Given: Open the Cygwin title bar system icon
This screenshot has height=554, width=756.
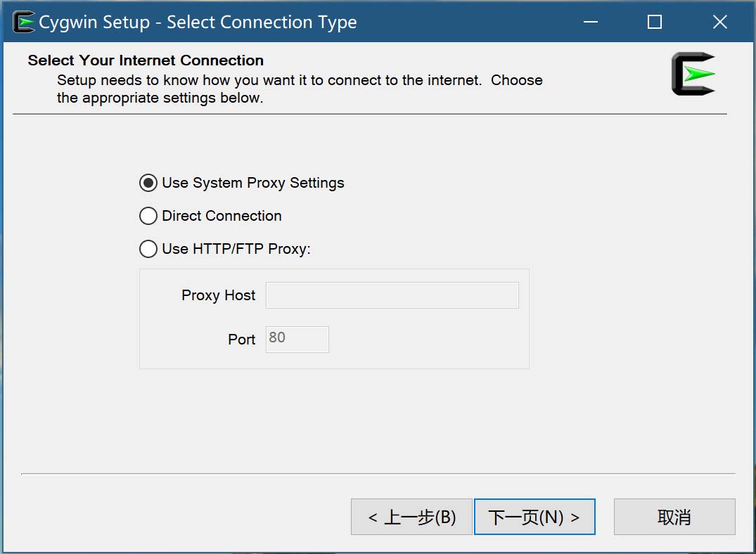Looking at the screenshot, I should point(24,22).
